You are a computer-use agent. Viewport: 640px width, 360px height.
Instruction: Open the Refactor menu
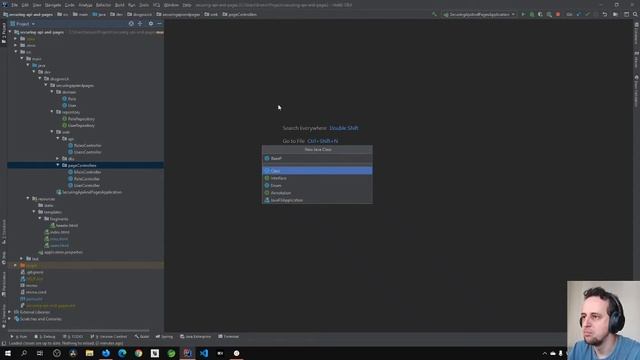point(103,5)
